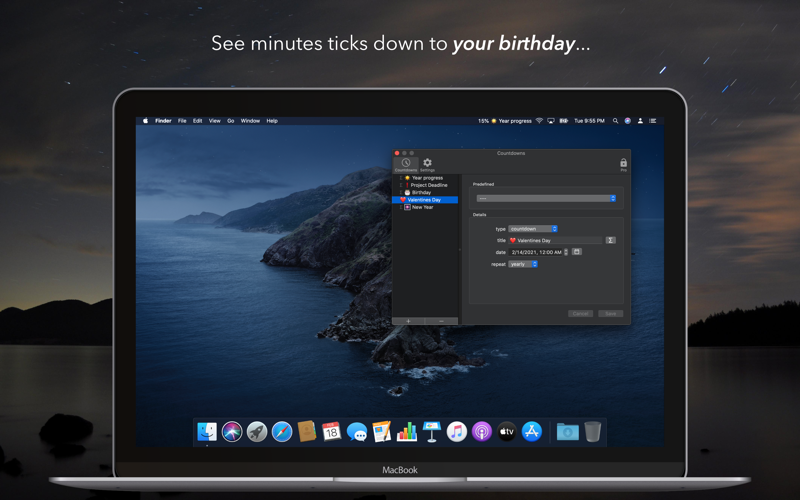
Task: Click the Cancel button
Action: pos(580,313)
